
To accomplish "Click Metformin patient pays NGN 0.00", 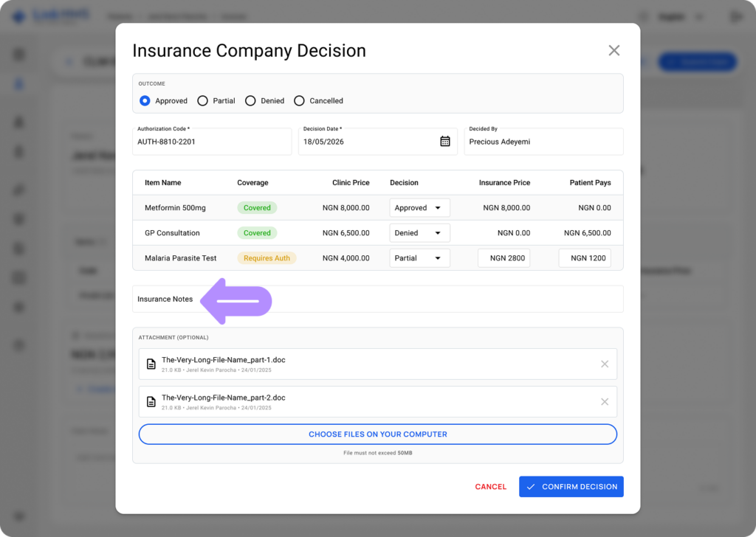I will click(594, 207).
